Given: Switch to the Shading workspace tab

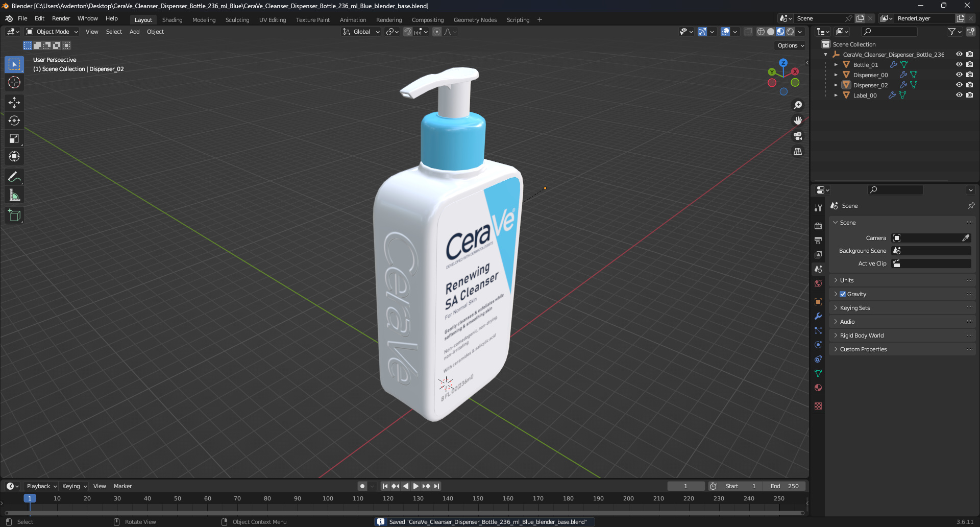Looking at the screenshot, I should 172,20.
